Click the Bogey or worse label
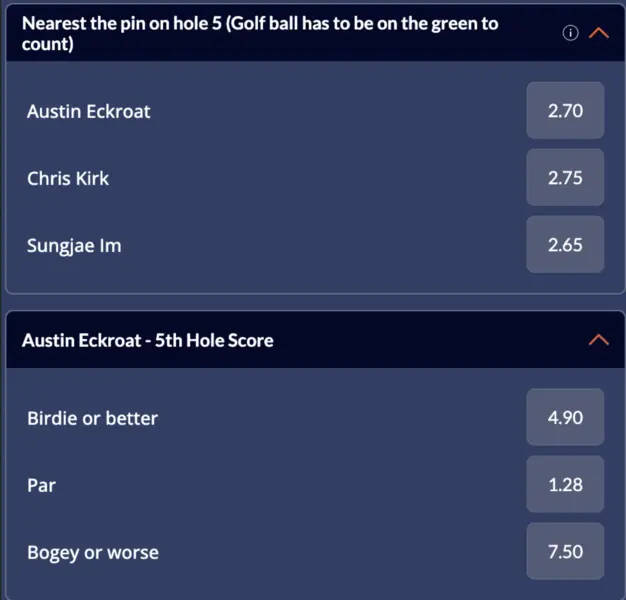The width and height of the screenshot is (626, 600). click(x=93, y=553)
